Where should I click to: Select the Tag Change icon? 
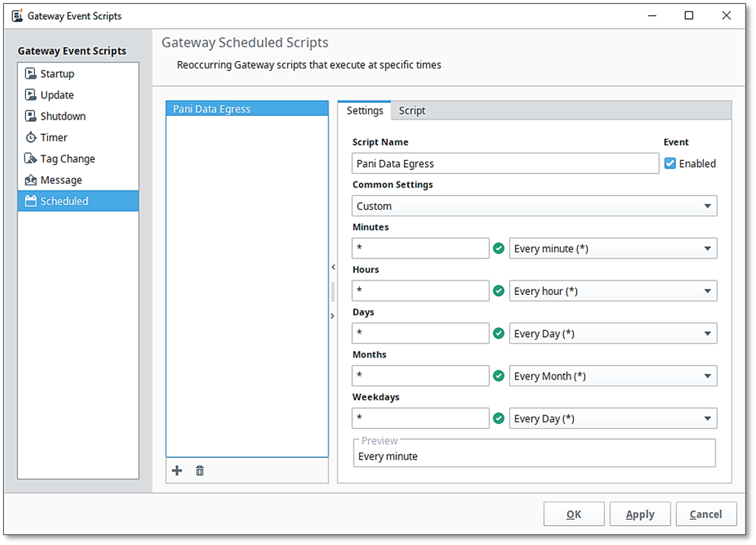click(30, 159)
